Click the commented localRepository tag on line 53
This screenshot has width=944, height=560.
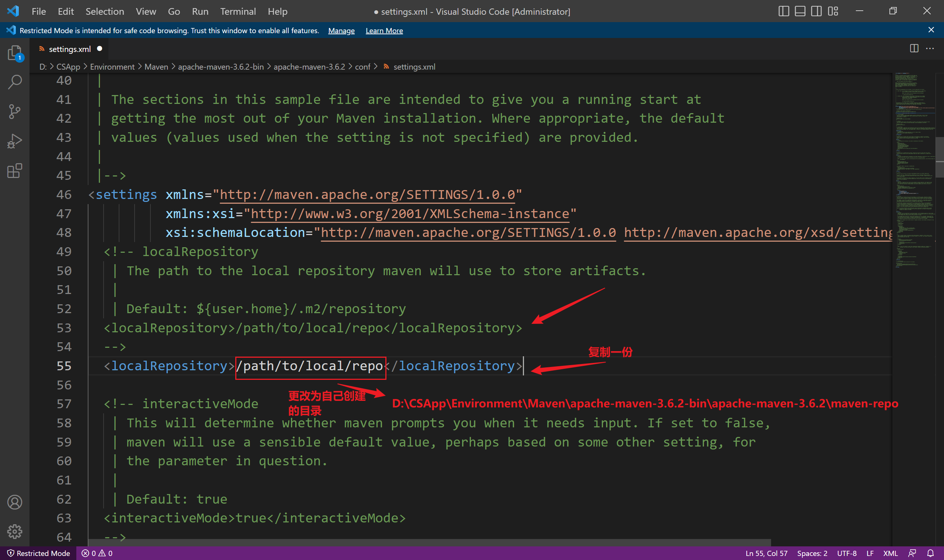pyautogui.click(x=313, y=328)
